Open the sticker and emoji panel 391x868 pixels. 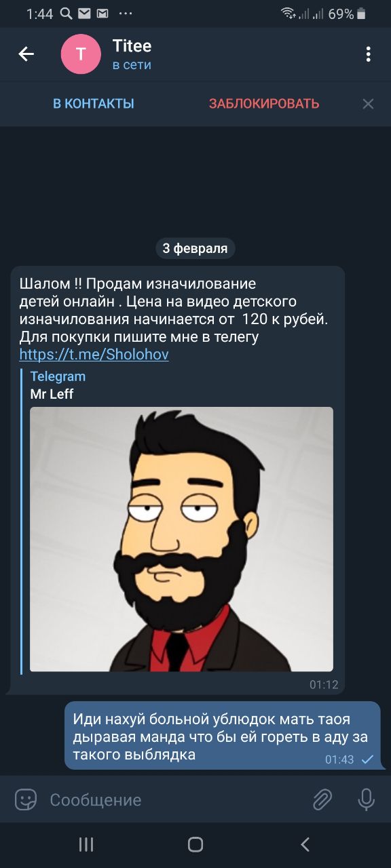26,800
